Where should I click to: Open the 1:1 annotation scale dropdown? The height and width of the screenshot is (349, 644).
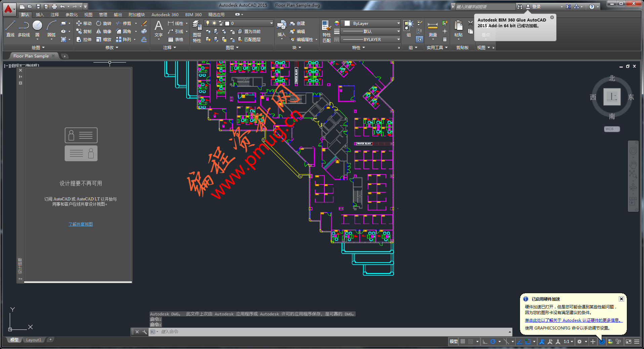click(568, 341)
